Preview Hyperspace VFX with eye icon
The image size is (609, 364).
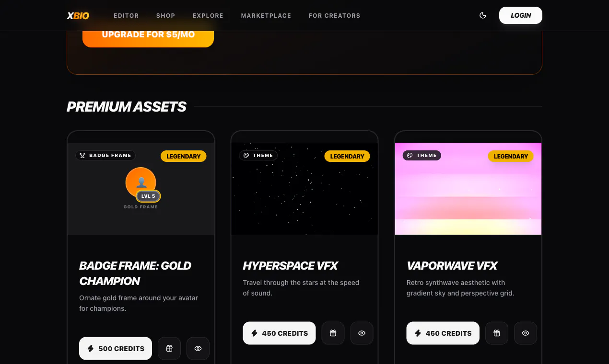[362, 333]
